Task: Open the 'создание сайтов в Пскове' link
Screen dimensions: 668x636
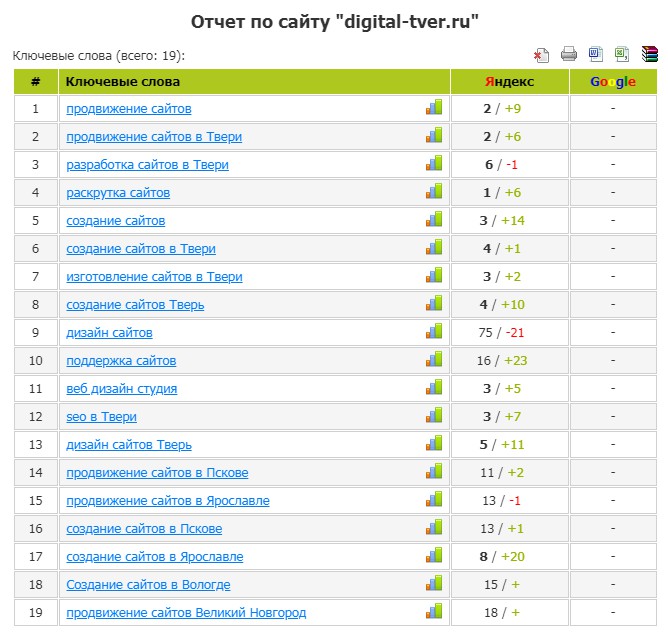Action: point(144,529)
